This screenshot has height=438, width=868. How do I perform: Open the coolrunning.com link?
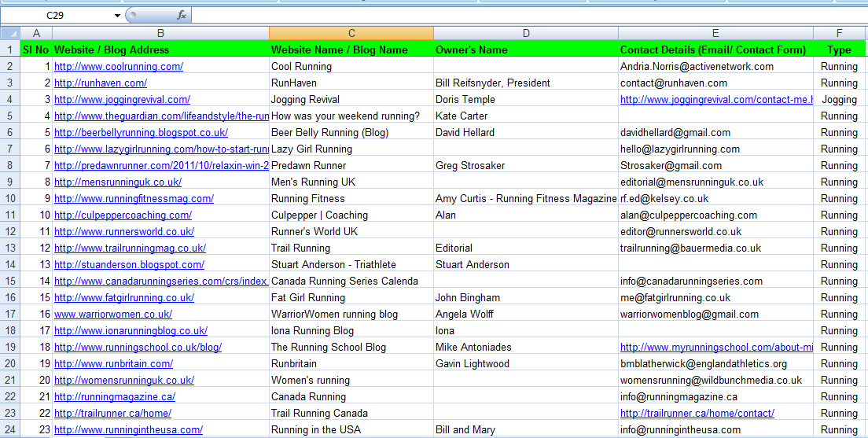click(x=119, y=67)
